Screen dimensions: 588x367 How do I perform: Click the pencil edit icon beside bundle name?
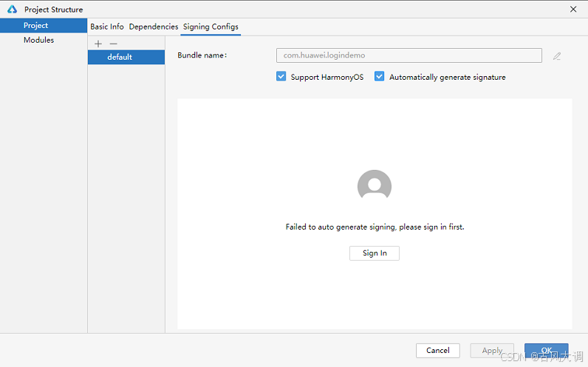click(557, 56)
